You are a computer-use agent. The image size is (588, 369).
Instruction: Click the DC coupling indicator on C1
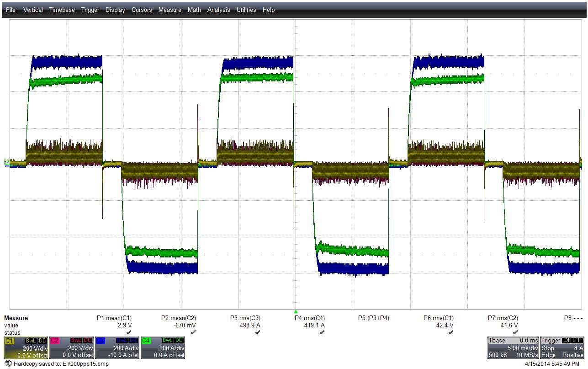[42, 341]
